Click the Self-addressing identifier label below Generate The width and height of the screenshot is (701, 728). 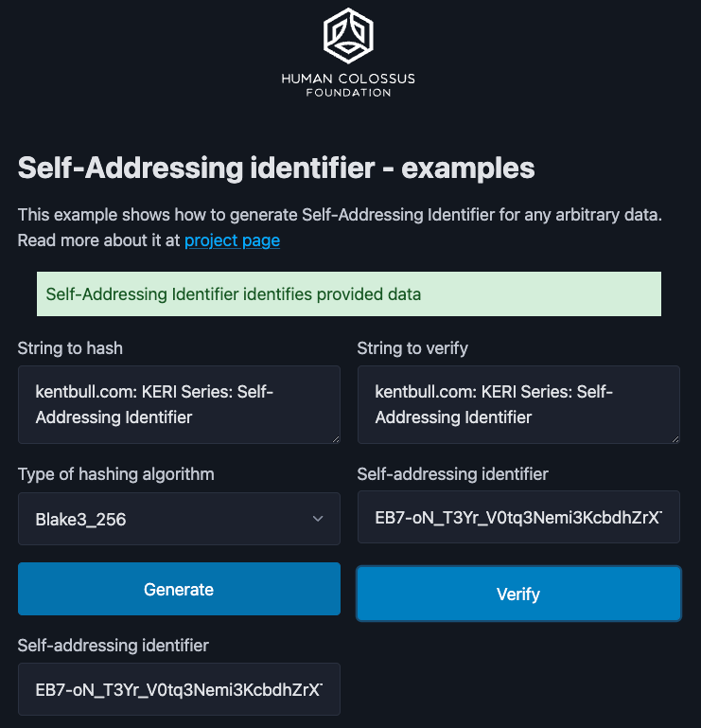click(x=114, y=646)
